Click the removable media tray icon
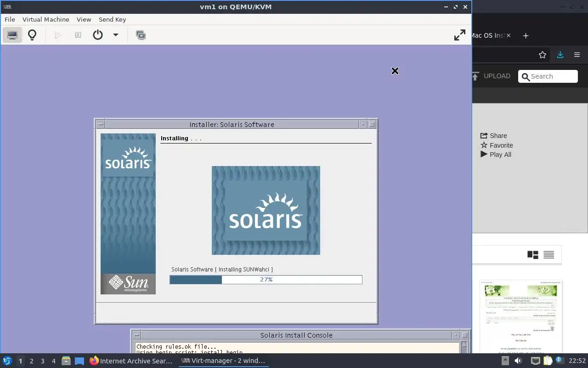 pyautogui.click(x=505, y=361)
